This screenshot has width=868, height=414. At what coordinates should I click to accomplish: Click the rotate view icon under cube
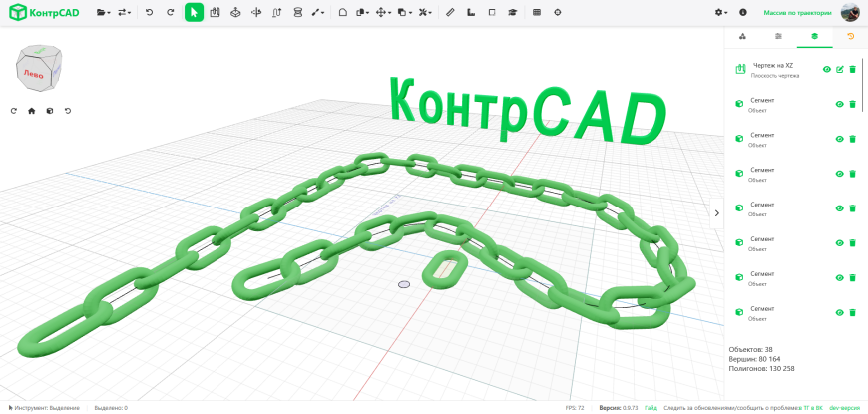14,111
